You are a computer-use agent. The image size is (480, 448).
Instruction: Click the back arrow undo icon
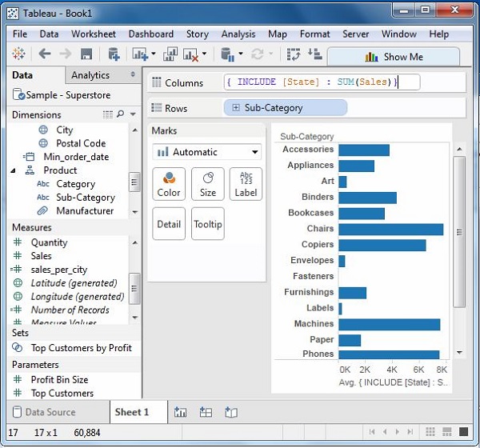point(44,54)
